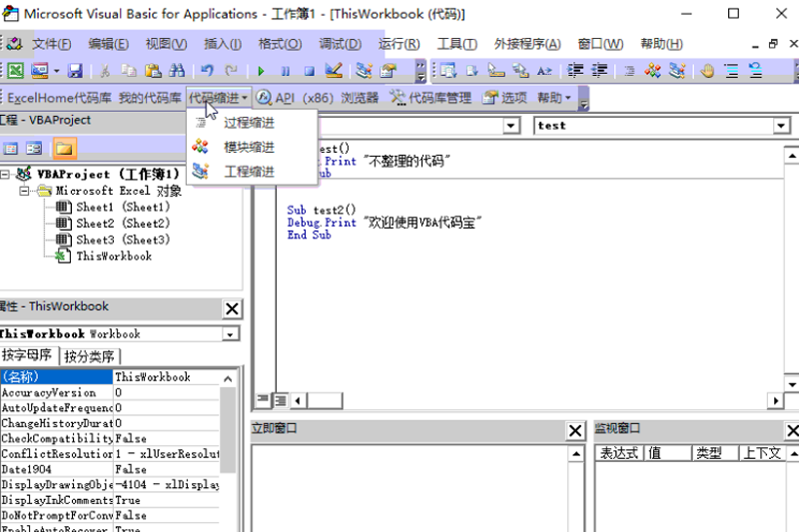
Task: Collapse the 代码缩进 dropdown
Action: click(x=218, y=98)
